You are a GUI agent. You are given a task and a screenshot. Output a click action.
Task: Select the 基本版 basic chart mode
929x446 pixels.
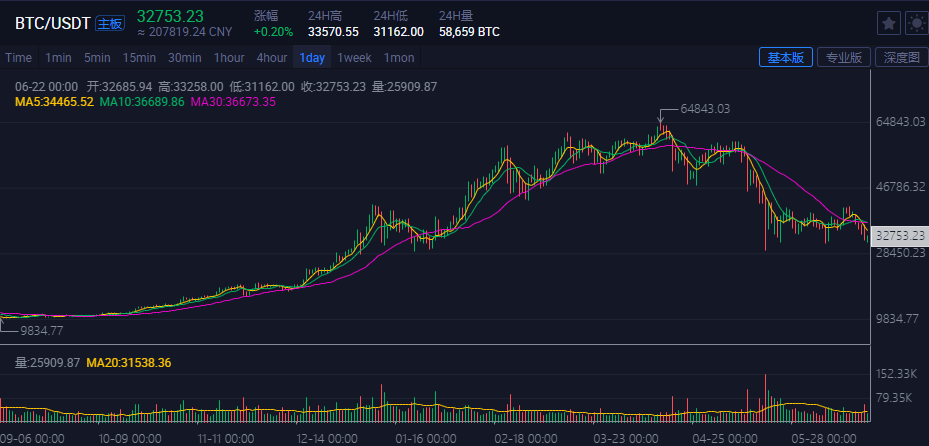(x=785, y=58)
